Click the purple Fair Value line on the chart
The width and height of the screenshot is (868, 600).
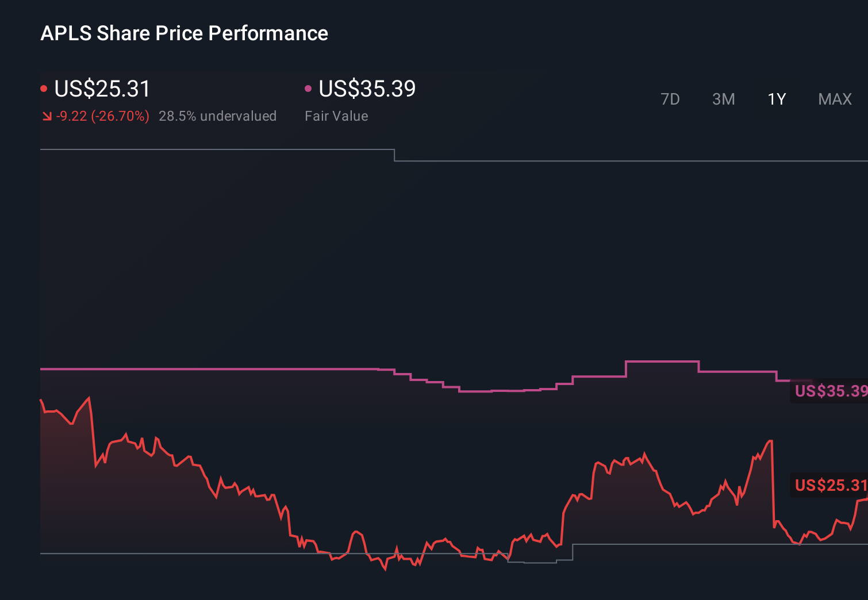coord(230,369)
